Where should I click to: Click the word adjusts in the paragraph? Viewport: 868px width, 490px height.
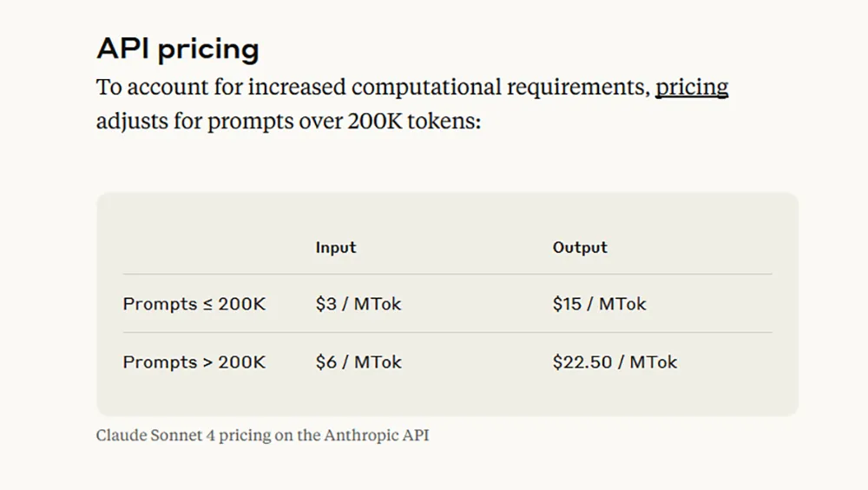(131, 121)
